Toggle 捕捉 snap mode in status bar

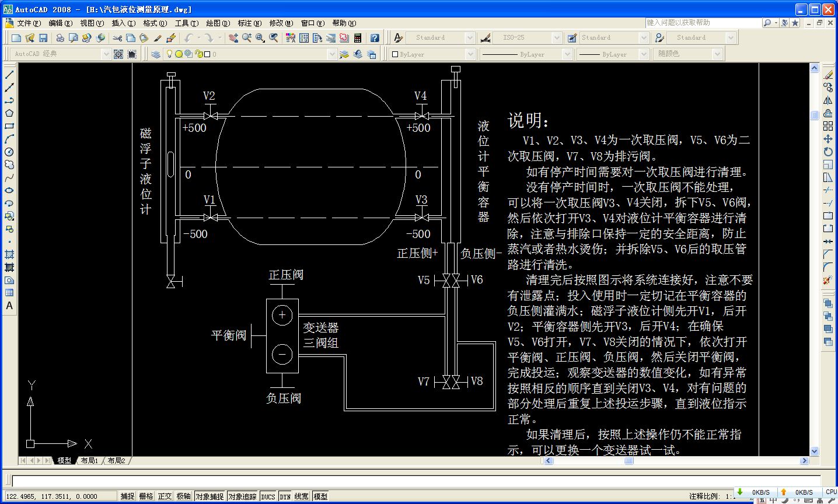127,496
